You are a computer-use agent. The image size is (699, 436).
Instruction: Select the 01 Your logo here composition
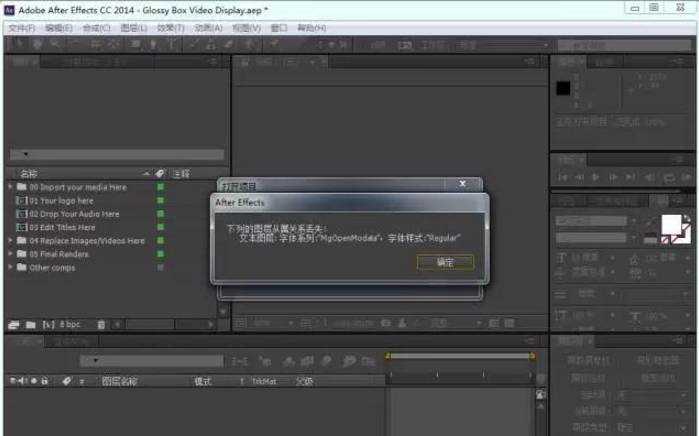tap(62, 201)
